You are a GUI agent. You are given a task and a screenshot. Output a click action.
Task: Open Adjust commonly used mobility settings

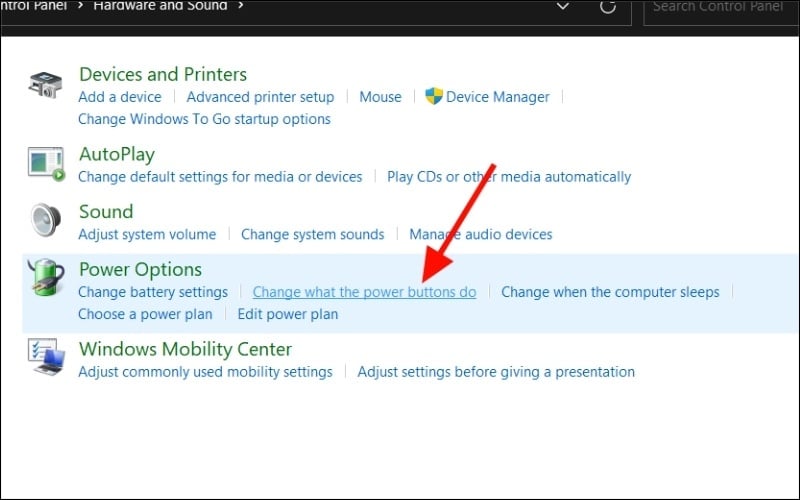click(x=205, y=372)
